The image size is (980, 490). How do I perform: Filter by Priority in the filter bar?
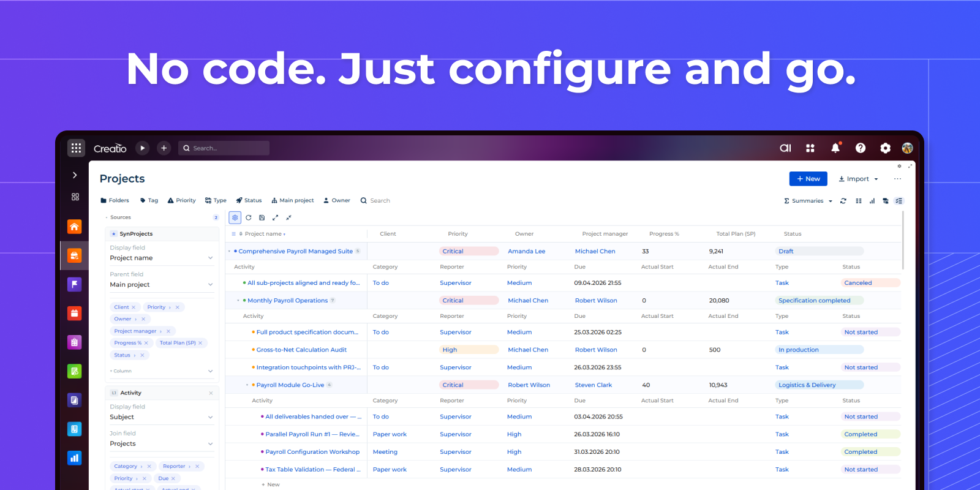point(182,200)
